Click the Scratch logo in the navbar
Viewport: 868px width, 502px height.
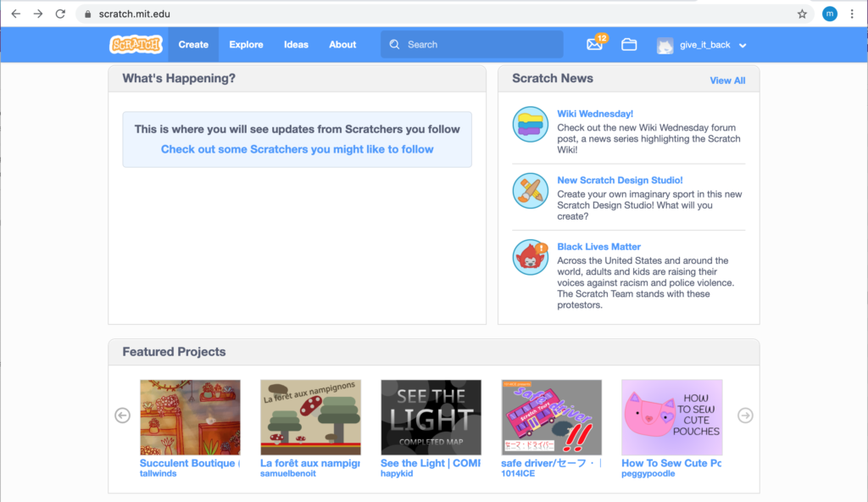136,45
